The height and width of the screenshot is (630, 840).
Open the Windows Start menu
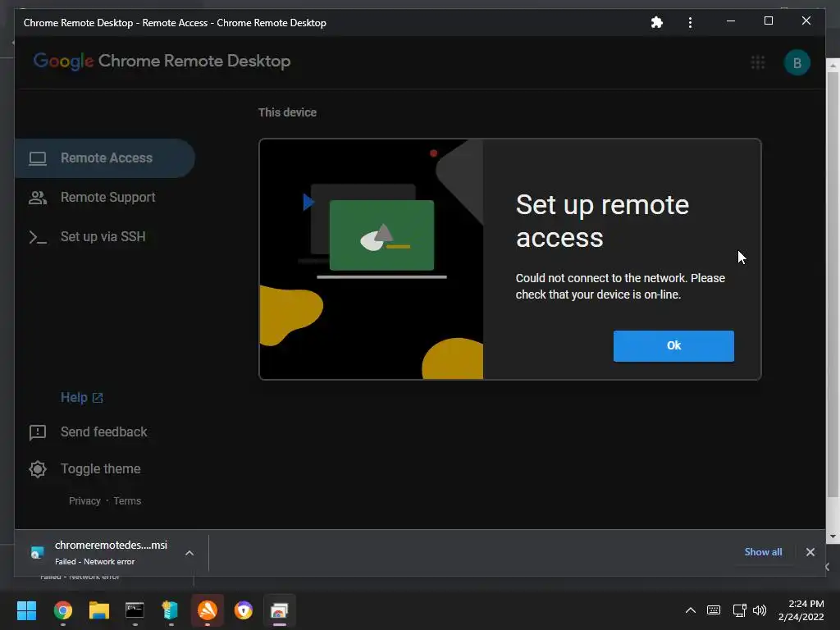click(26, 610)
